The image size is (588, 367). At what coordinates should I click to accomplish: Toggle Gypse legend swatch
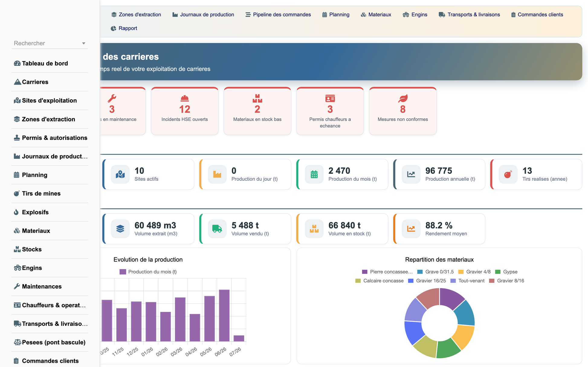click(x=498, y=272)
